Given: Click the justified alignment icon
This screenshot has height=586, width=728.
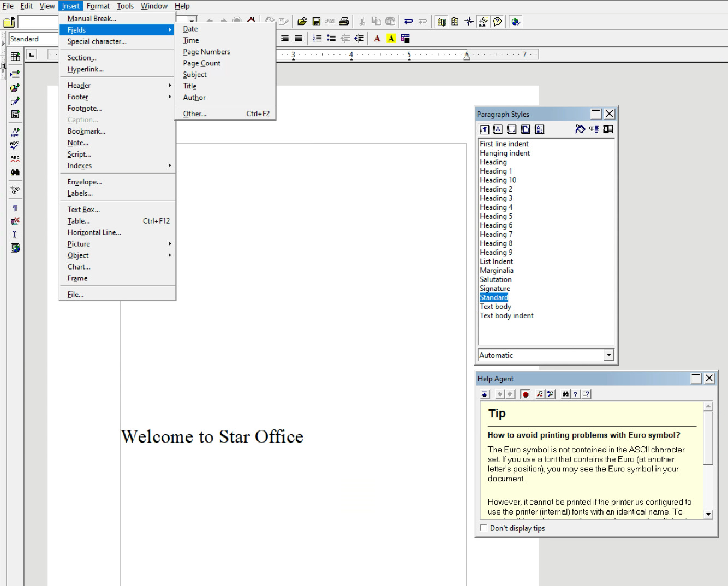Looking at the screenshot, I should pyautogui.click(x=299, y=38).
